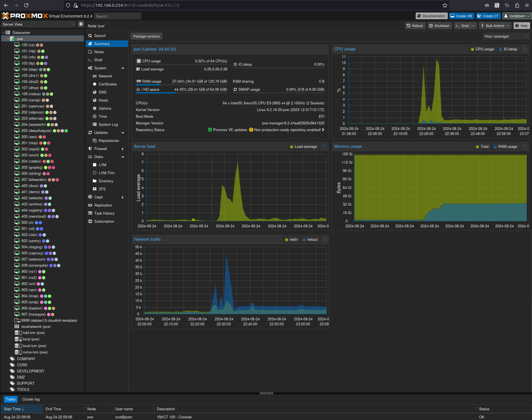This screenshot has width=532, height=420.
Task: Open the Summary menu item
Action: tap(107, 44)
